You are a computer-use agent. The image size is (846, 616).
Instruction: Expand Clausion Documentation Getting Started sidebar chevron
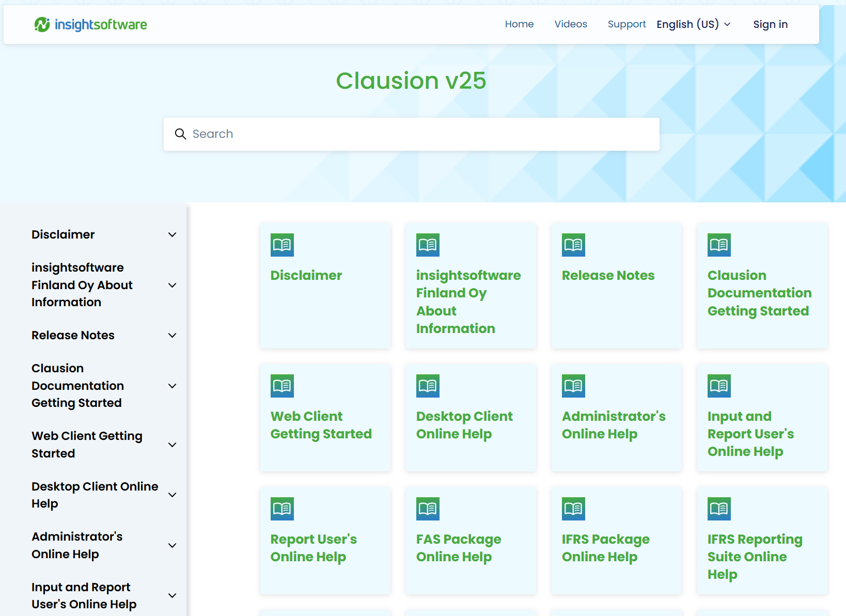(x=173, y=386)
